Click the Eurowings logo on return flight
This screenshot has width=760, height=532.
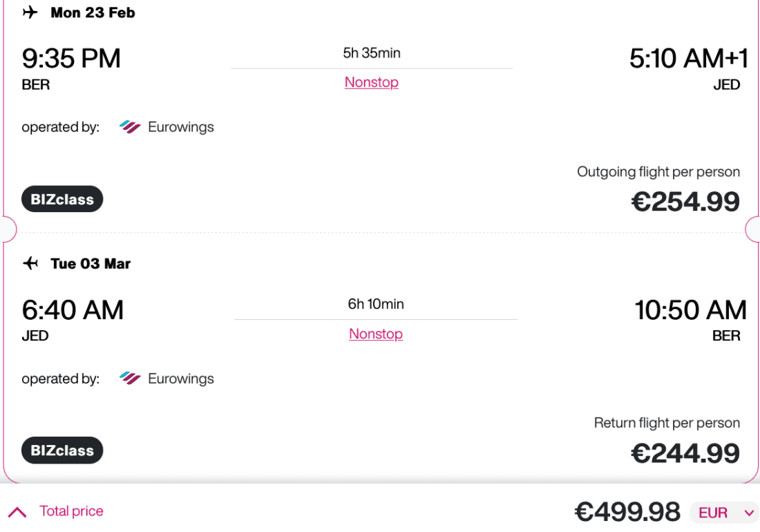point(130,379)
